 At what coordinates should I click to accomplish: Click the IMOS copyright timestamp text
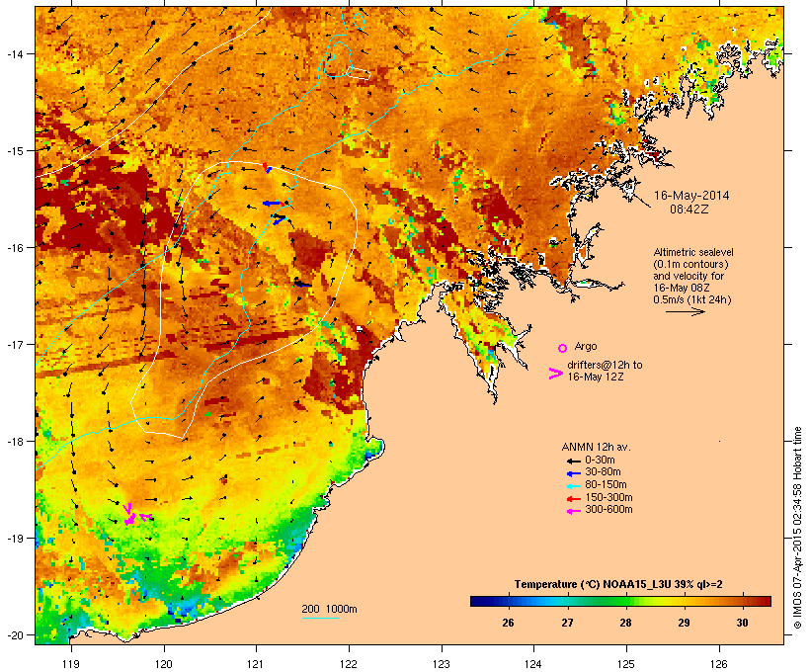(x=797, y=528)
